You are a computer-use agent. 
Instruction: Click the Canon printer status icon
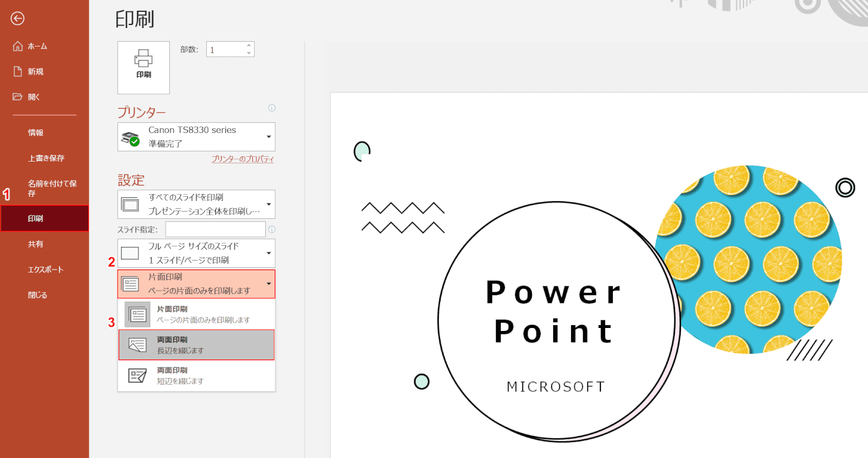[131, 138]
